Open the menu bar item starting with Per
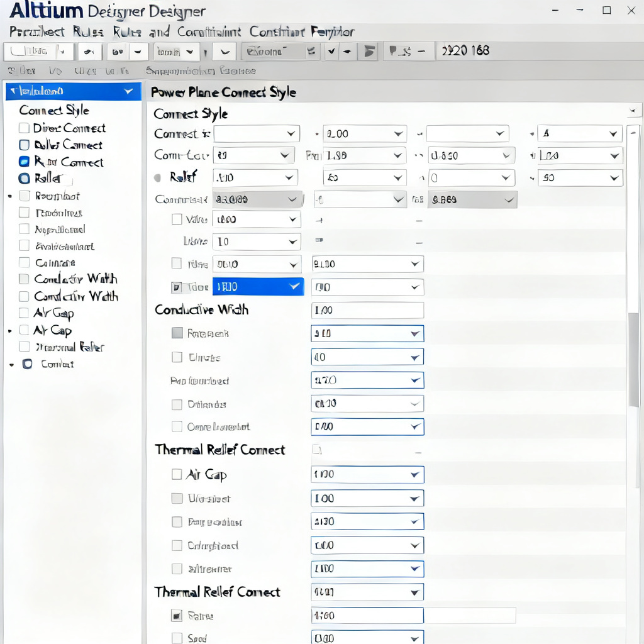The height and width of the screenshot is (644, 644). pyautogui.click(x=37, y=31)
